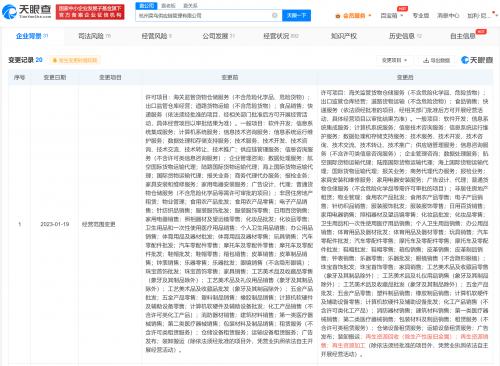This screenshot has width=500, height=366.
Task: Switch to the 公司发展 tab
Action: coord(218,36)
